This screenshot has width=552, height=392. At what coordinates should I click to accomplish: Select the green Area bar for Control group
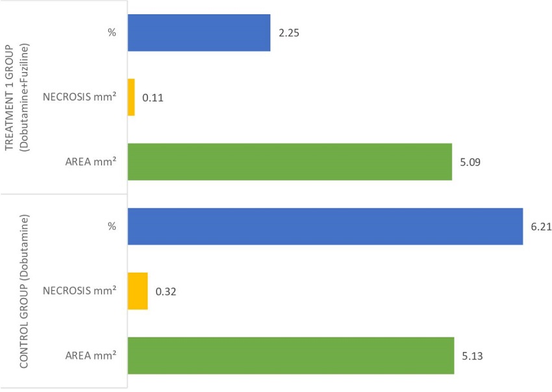(x=291, y=356)
